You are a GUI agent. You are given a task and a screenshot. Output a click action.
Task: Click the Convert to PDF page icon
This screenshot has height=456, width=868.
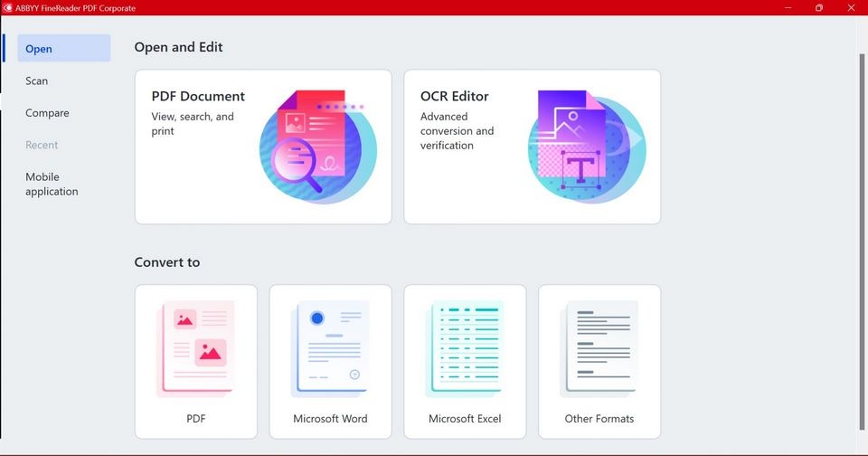tap(195, 349)
